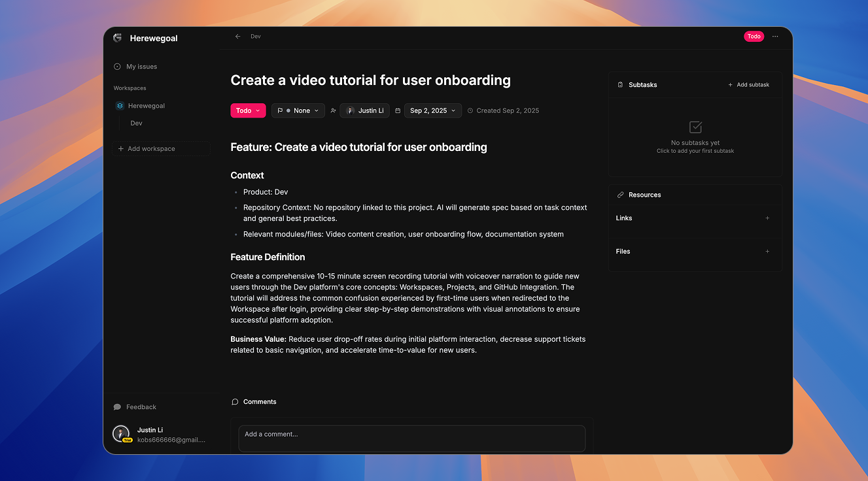This screenshot has height=481, width=868.
Task: Open the Feedback link in sidebar
Action: pos(141,407)
